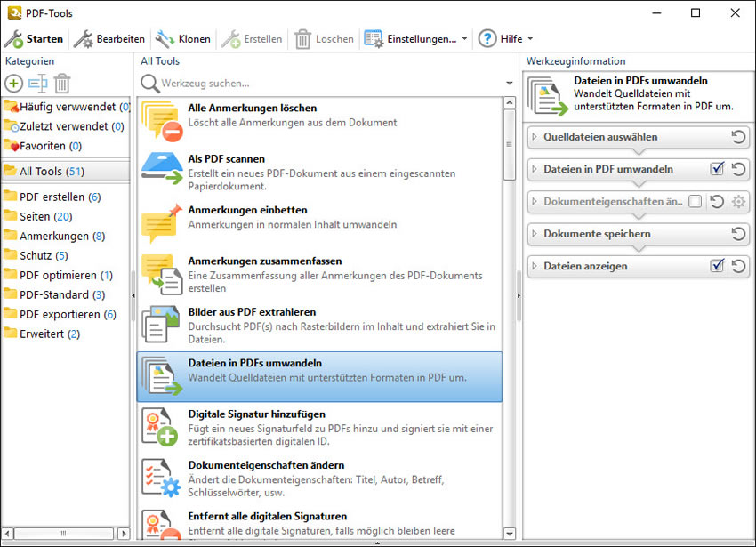The image size is (756, 547).
Task: Uncheck the Dateien in PDF umwandeln checkbox
Action: [718, 169]
